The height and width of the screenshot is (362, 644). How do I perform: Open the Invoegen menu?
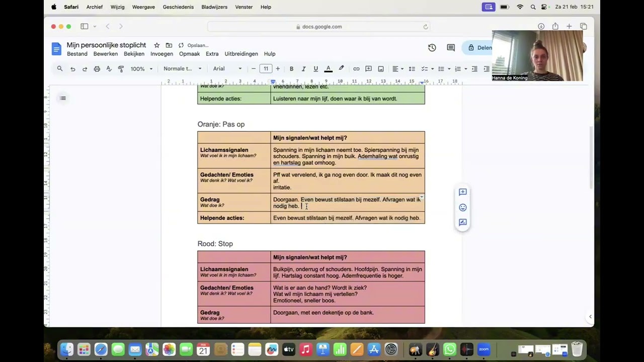162,54
